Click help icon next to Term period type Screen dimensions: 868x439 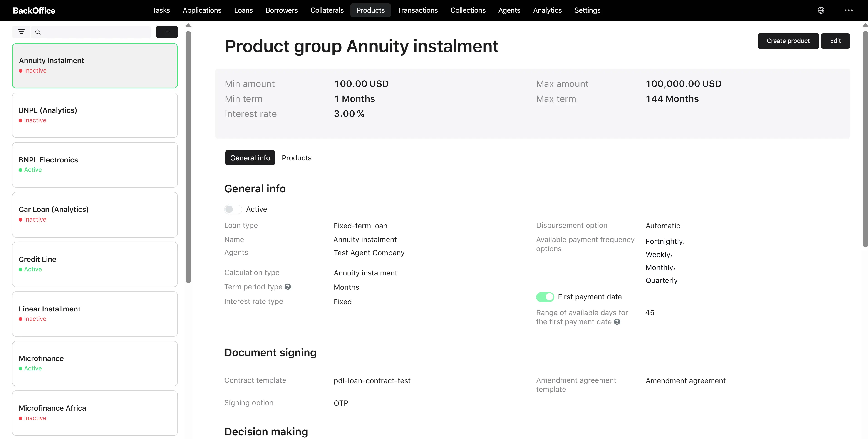(288, 287)
